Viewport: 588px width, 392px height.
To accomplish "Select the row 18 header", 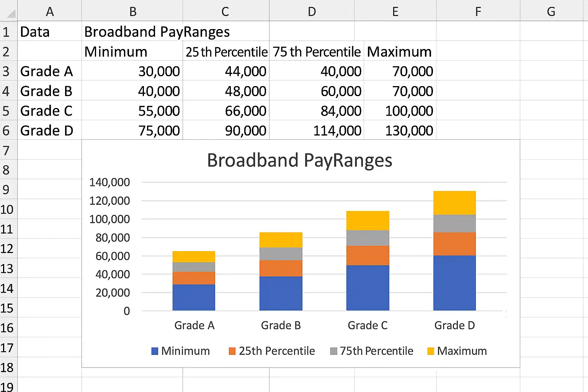I will coord(7,367).
